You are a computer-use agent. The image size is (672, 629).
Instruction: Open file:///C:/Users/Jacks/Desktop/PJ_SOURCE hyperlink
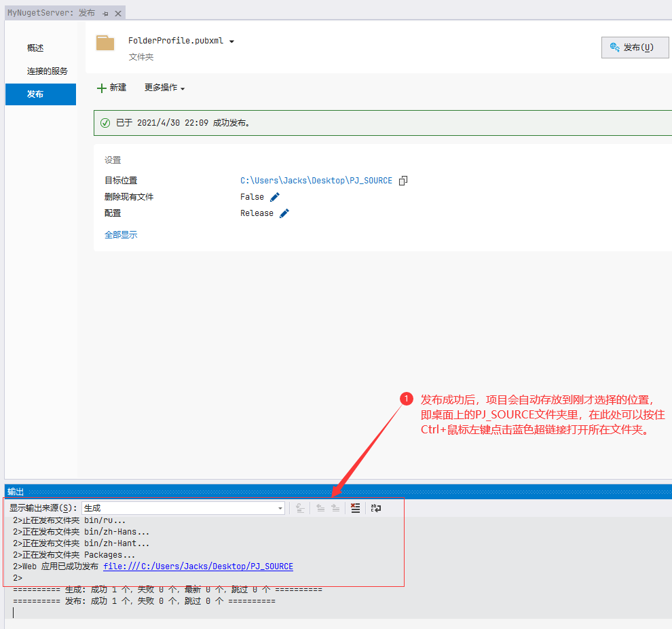(x=198, y=567)
